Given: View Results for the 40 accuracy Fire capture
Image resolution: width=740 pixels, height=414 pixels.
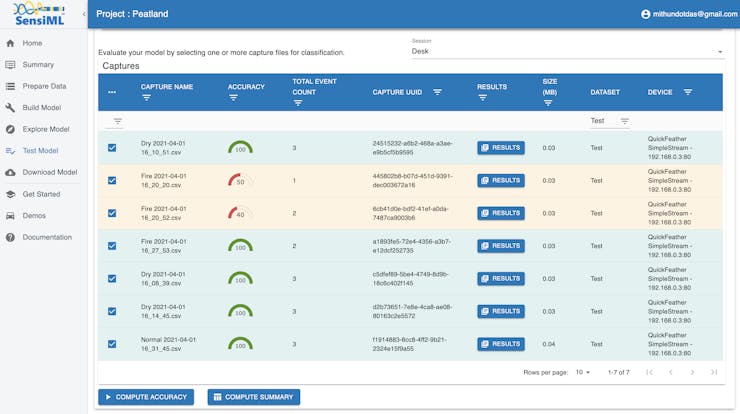Looking at the screenshot, I should pos(501,213).
